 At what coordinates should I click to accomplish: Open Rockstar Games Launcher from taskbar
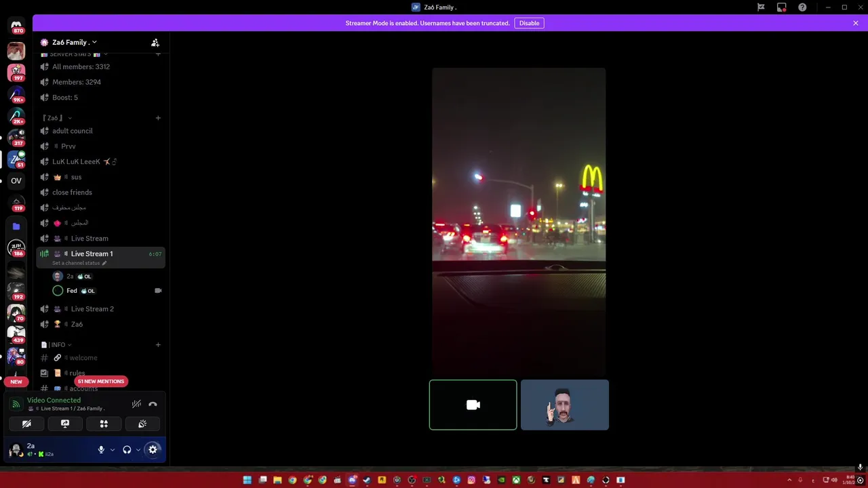(382, 480)
